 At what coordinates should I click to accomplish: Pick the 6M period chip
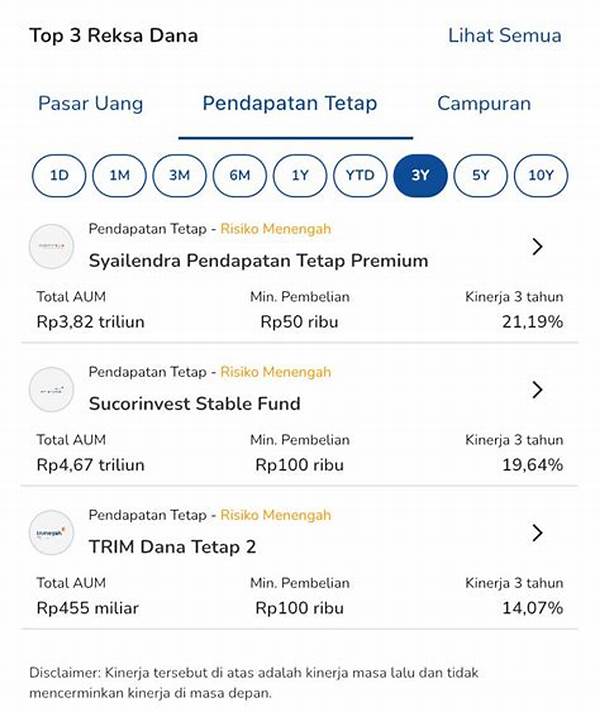tap(240, 175)
